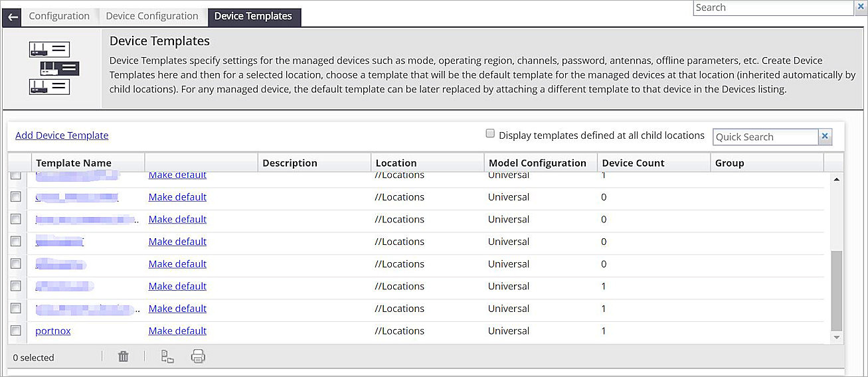Click the printer icon
This screenshot has width=868, height=377.
(198, 357)
